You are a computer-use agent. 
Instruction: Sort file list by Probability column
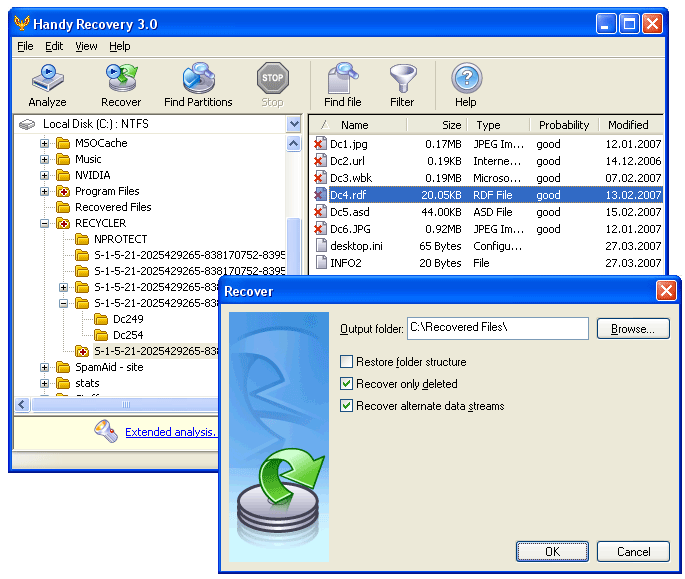pos(564,125)
